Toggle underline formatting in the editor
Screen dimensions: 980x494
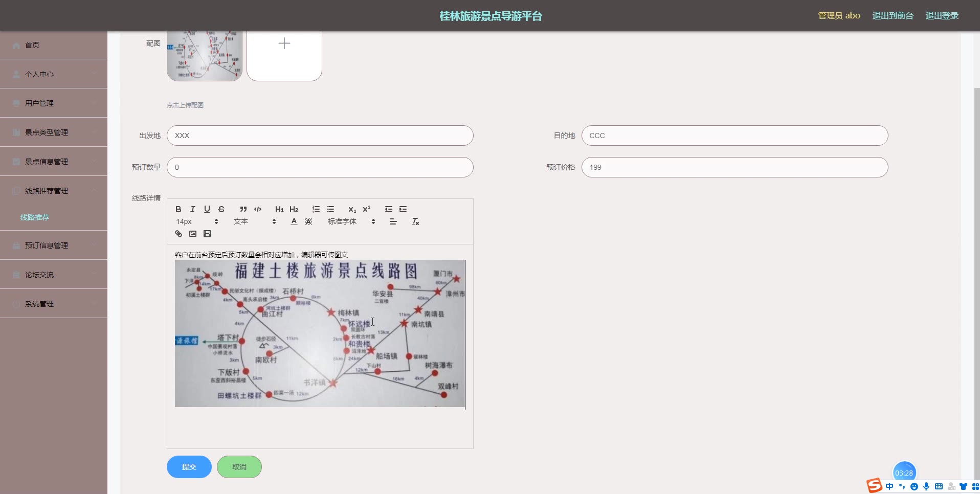[x=207, y=209]
